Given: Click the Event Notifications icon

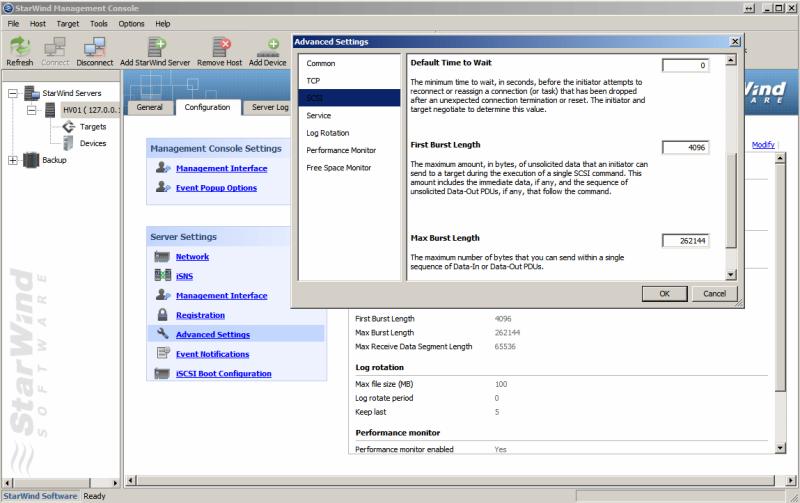Looking at the screenshot, I should point(163,353).
